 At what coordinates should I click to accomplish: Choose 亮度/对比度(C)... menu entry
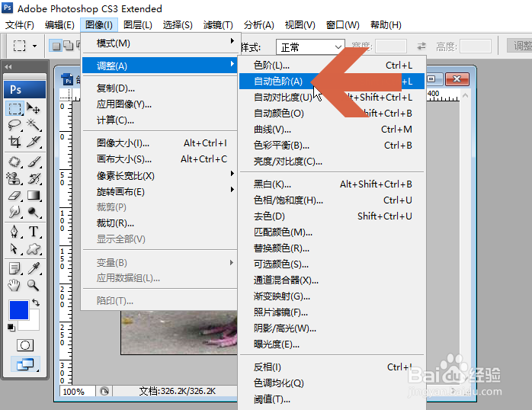point(332,161)
